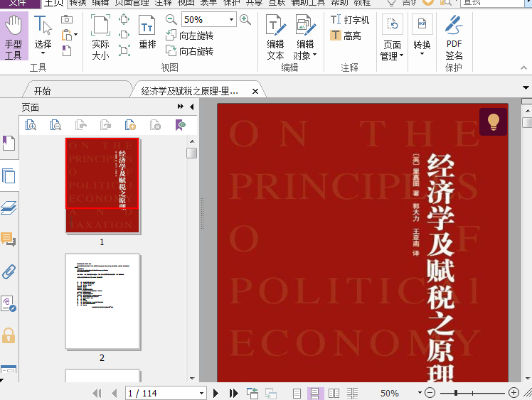The image size is (532, 400).
Task: Open the 选择 tool dropdown arrow
Action: click(43, 53)
